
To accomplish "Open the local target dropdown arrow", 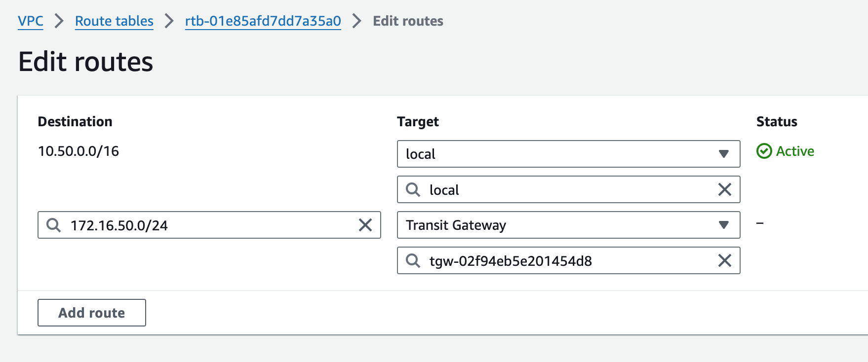I will point(724,154).
